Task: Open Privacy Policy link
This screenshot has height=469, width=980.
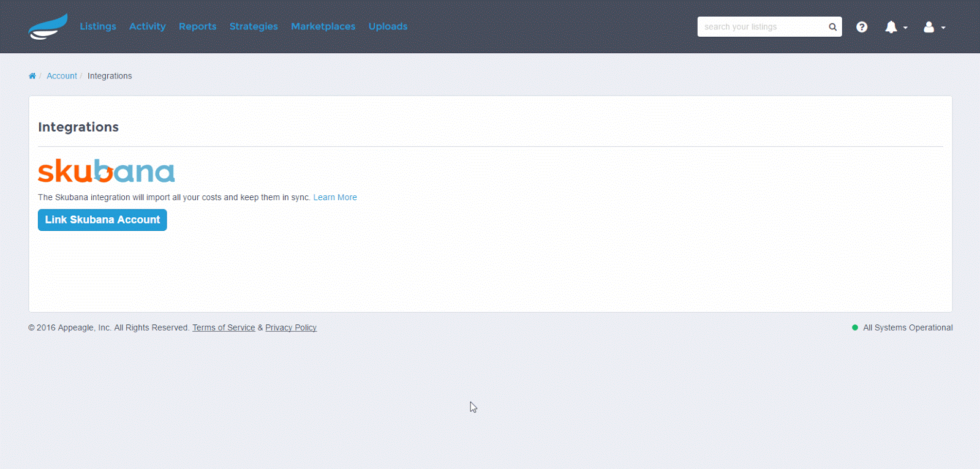Action: click(x=291, y=328)
